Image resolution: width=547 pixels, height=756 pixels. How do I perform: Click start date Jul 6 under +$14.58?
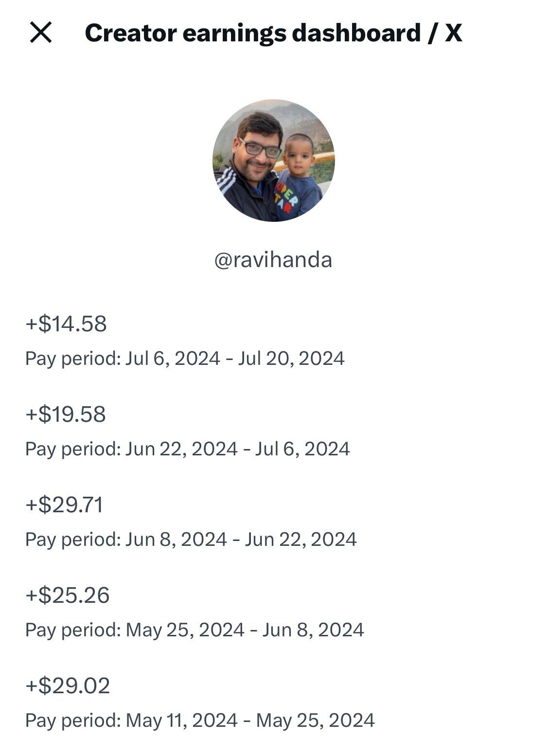point(173,359)
